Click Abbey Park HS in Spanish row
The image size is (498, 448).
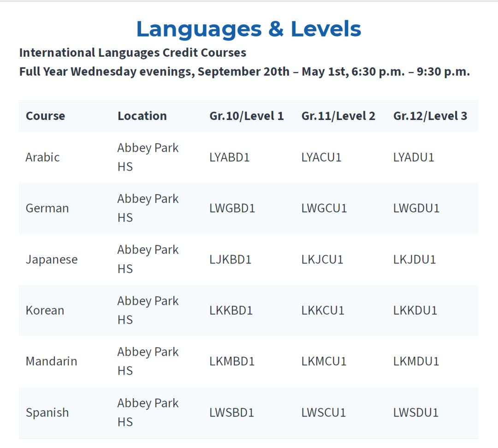pyautogui.click(x=148, y=412)
